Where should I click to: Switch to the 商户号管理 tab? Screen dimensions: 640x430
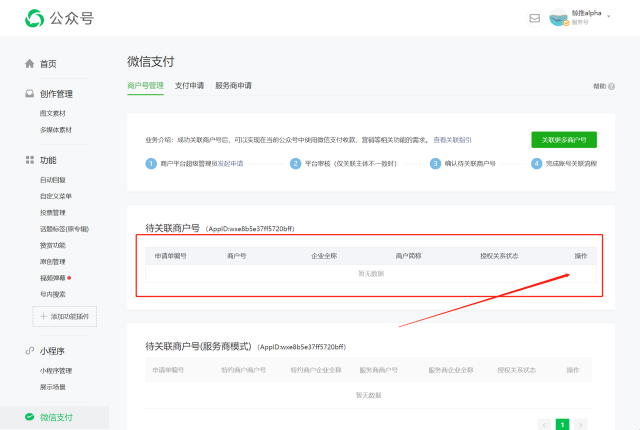click(x=145, y=86)
